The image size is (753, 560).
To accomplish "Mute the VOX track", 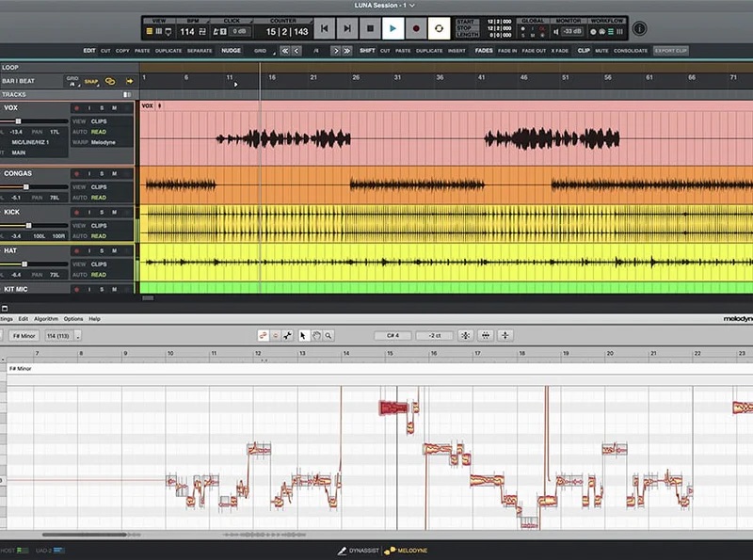I will [x=114, y=108].
